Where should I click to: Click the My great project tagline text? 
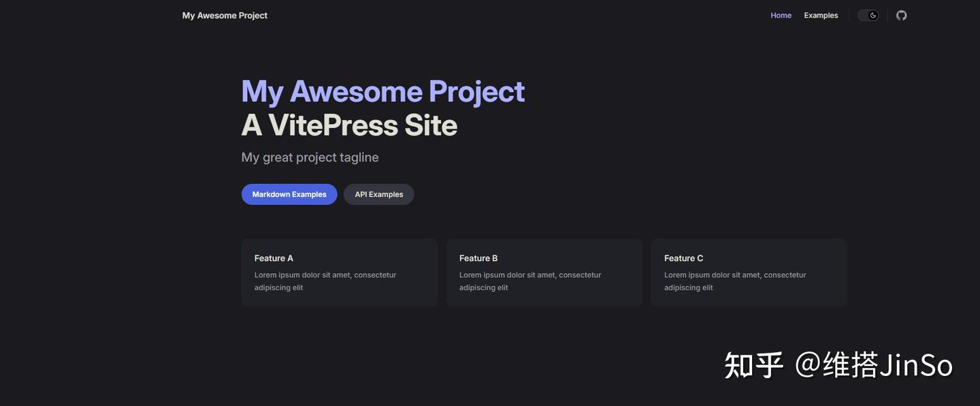tap(310, 157)
